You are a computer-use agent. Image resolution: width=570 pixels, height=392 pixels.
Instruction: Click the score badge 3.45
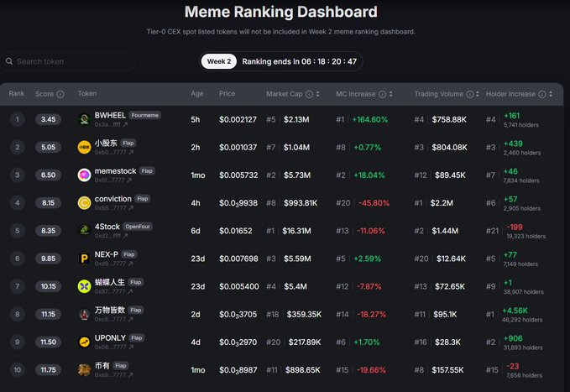pyautogui.click(x=48, y=119)
